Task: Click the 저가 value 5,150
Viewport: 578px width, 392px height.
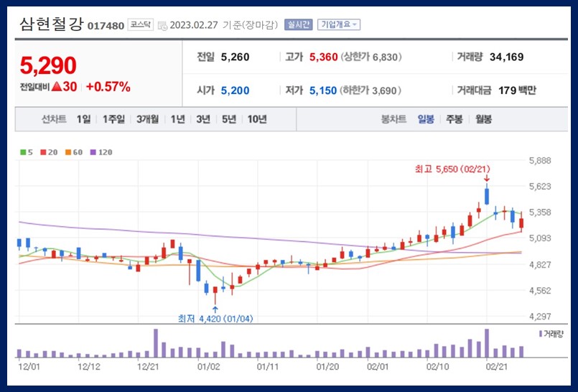Action: 323,90
